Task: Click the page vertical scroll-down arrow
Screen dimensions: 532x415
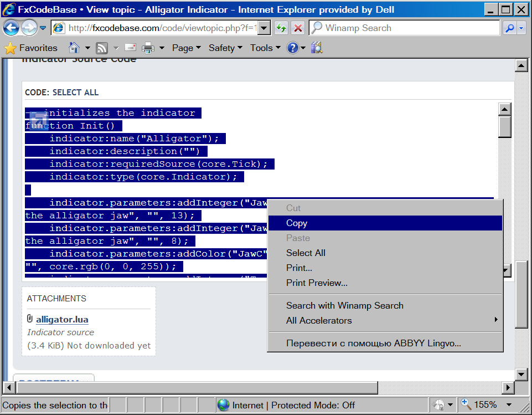Action: coord(521,375)
